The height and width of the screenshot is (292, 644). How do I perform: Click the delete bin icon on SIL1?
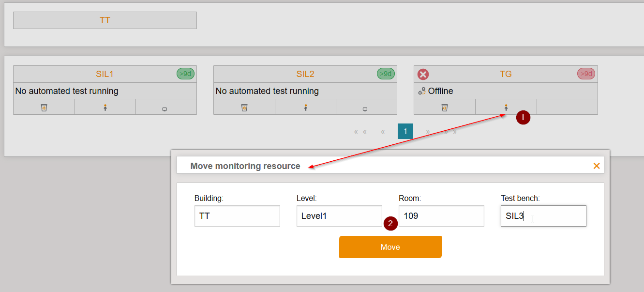click(x=44, y=108)
